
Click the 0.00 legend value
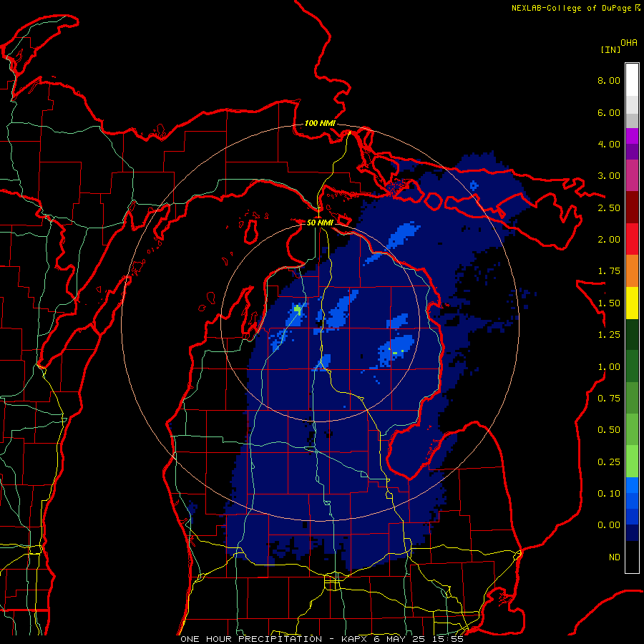click(609, 525)
